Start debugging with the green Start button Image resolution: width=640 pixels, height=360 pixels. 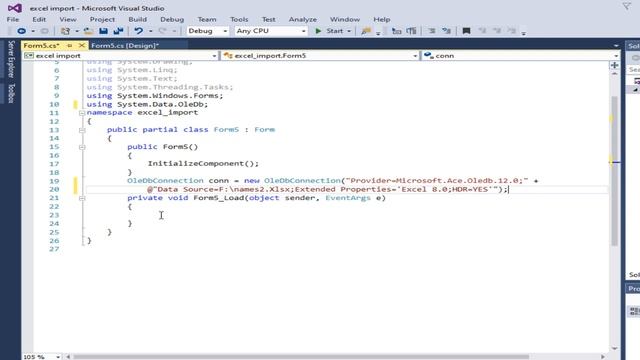(329, 31)
